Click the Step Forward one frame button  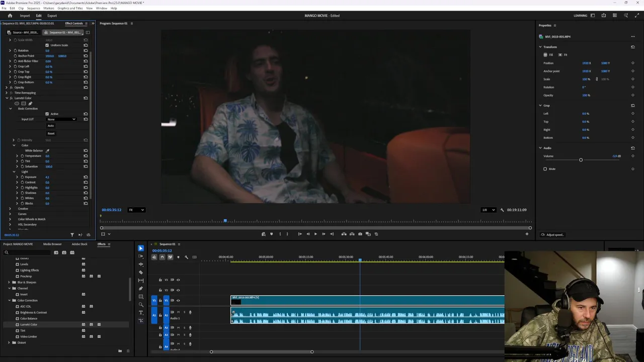(324, 234)
